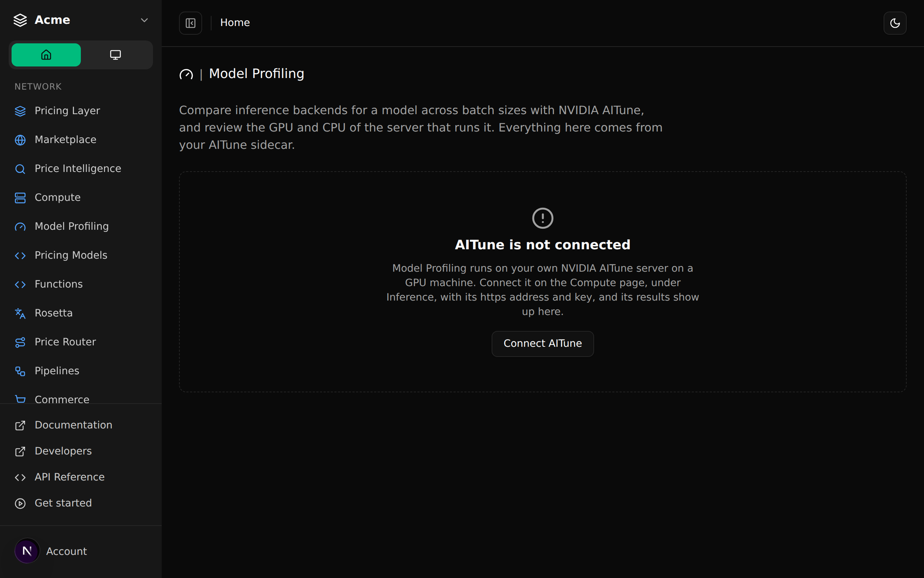Go to Marketplace in the sidebar
This screenshot has width=924, height=578.
click(x=81, y=140)
